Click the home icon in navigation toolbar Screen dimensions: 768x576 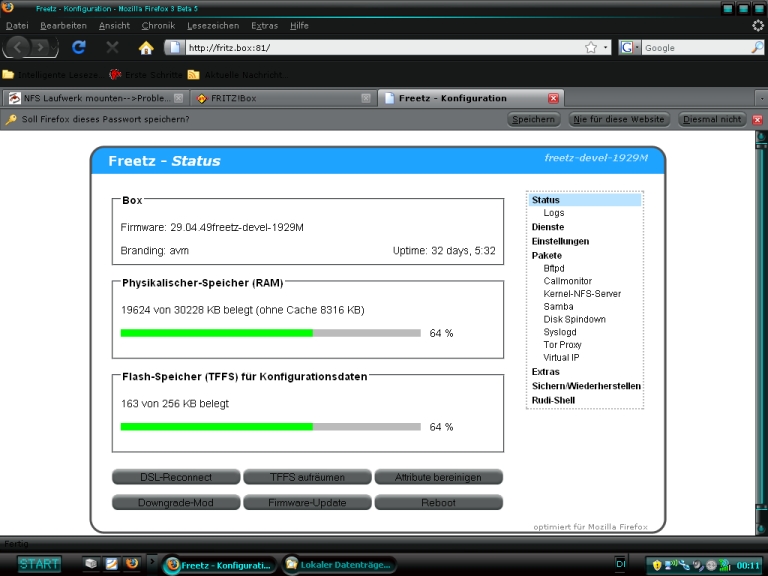click(x=146, y=47)
